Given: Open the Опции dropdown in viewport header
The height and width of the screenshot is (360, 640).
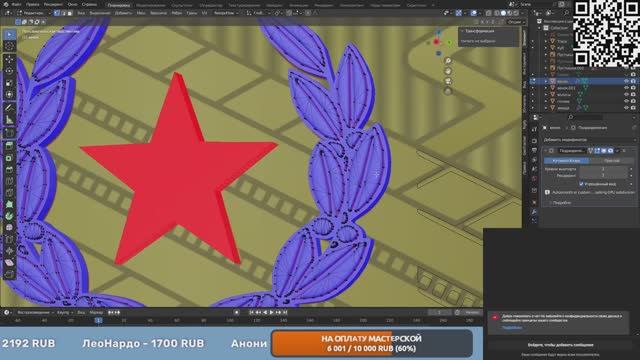Looking at the screenshot, I should coord(515,22).
